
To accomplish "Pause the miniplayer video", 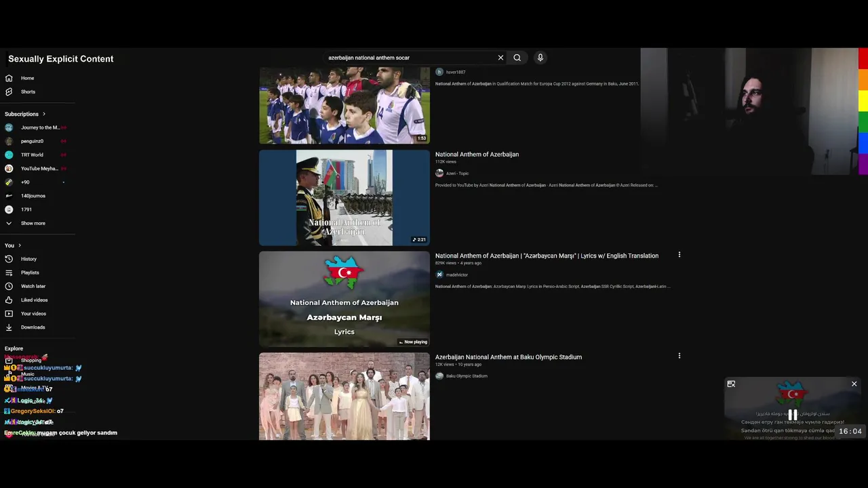I will pos(792,415).
